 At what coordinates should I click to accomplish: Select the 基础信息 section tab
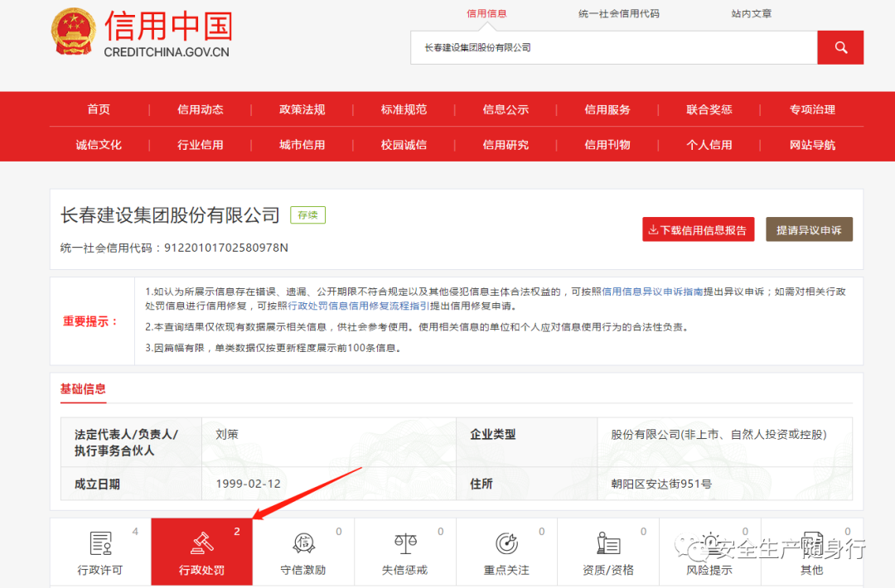tap(84, 389)
